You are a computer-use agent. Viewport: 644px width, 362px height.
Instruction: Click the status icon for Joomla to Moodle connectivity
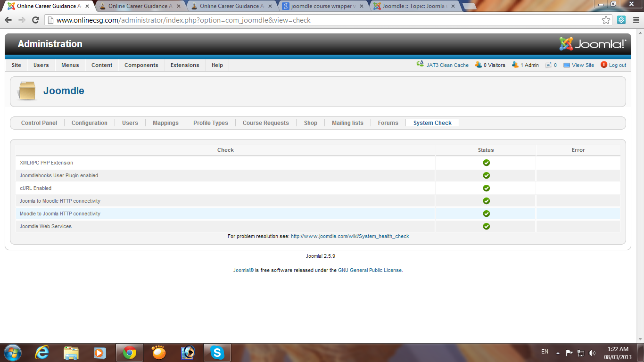tap(486, 201)
